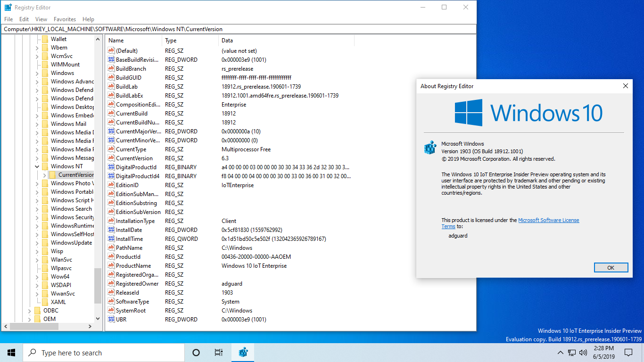
Task: Click OK in About Registry Editor
Action: (x=611, y=267)
